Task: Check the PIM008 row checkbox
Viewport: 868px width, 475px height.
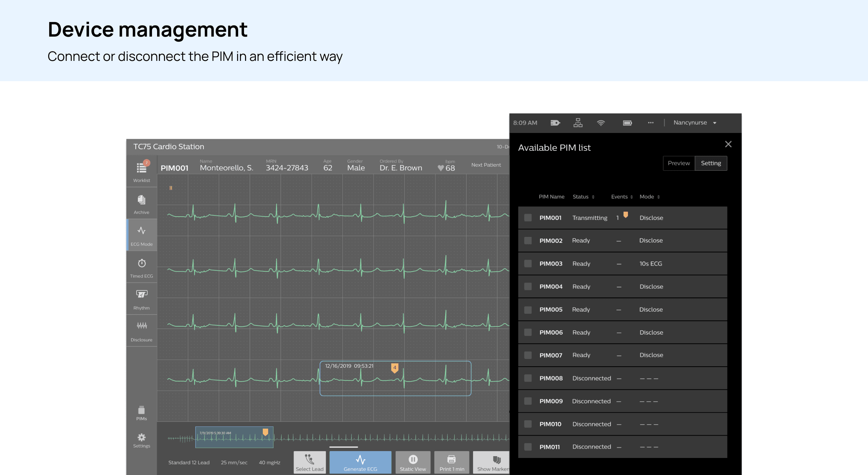Action: click(x=528, y=378)
